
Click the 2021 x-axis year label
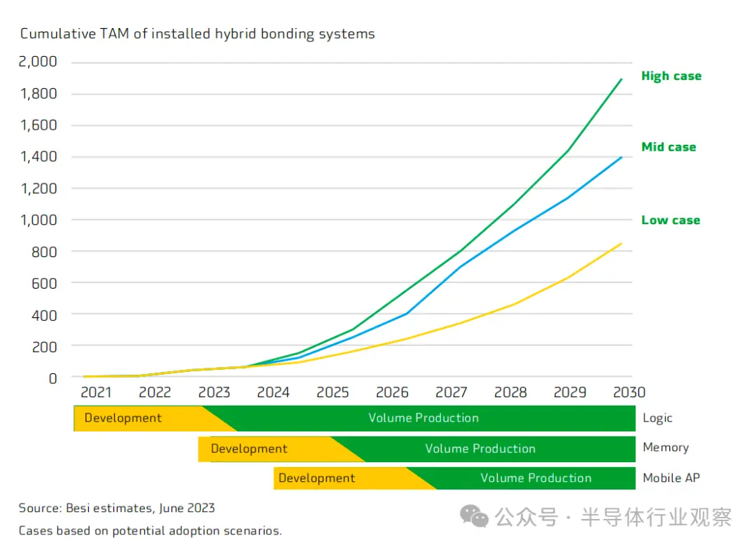coord(96,392)
